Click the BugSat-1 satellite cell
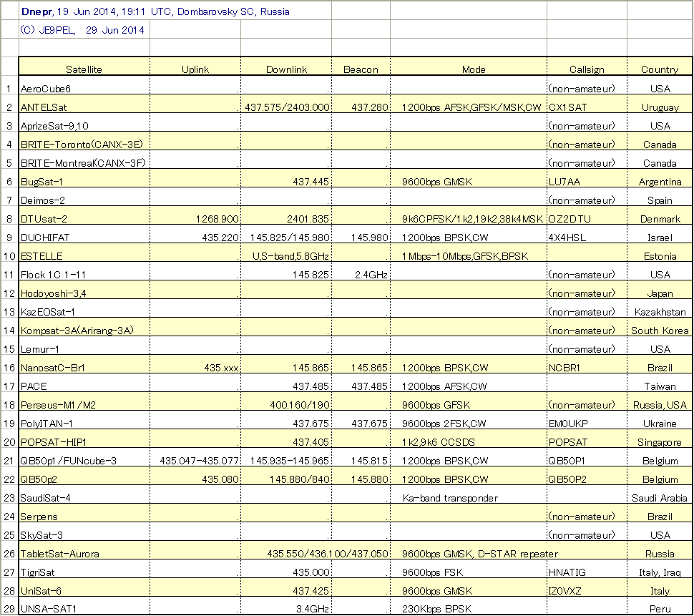The image size is (694, 616). [84, 178]
